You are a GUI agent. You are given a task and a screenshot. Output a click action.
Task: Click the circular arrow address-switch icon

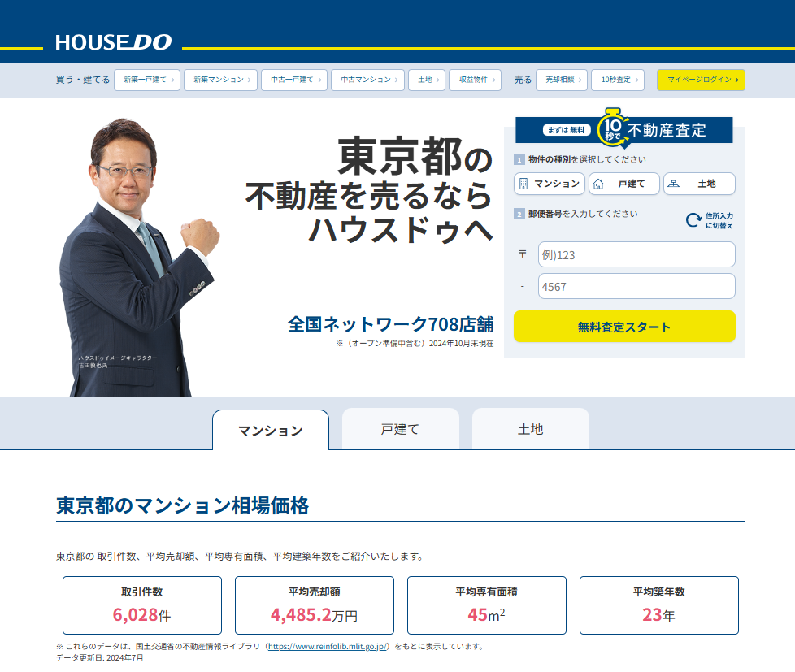tap(693, 220)
